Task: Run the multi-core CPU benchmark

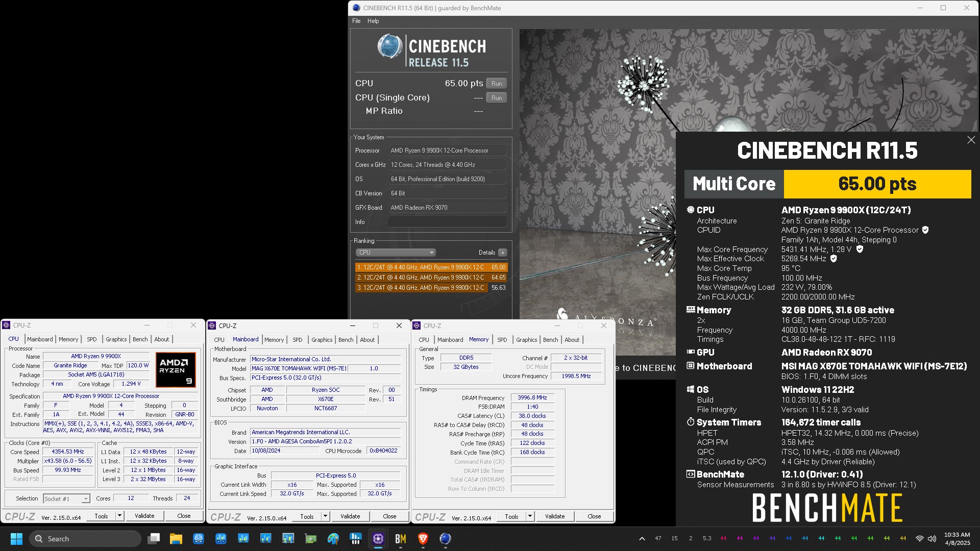Action: click(497, 84)
